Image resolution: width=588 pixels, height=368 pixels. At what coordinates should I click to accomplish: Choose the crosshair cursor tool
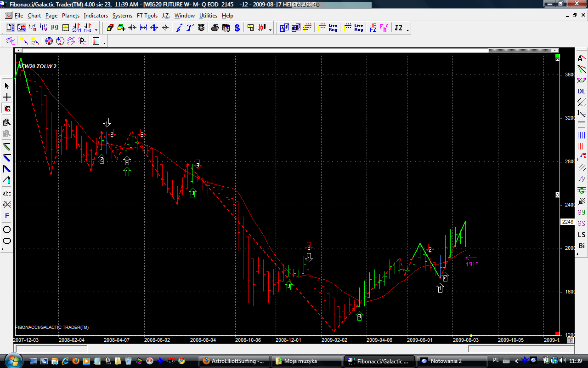7,98
